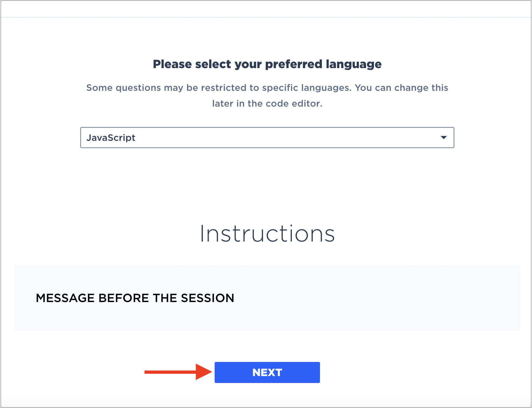Click the 'later in the code editor' text
This screenshot has height=408, width=532.
pyautogui.click(x=267, y=103)
